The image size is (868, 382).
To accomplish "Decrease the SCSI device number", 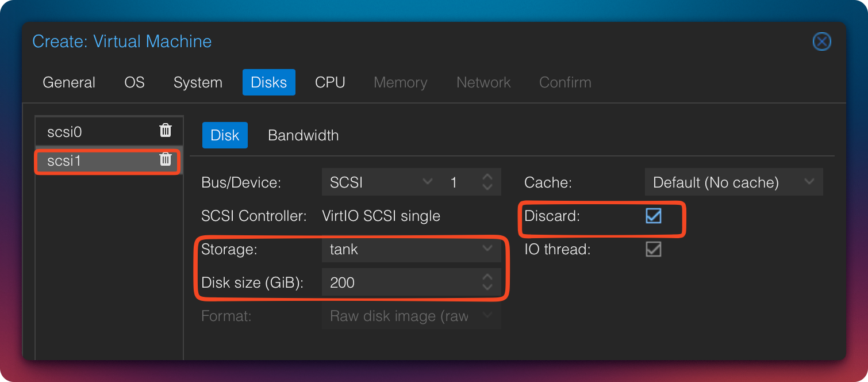I will click(x=487, y=188).
